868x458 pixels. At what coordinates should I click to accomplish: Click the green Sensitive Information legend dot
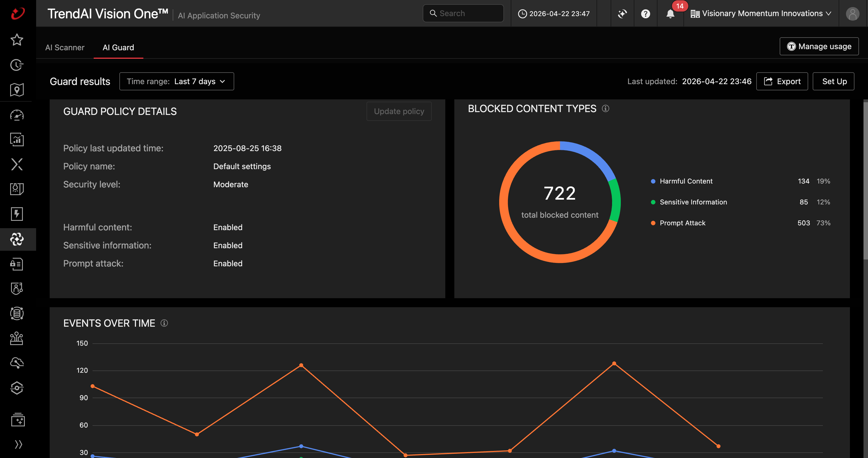coord(653,202)
